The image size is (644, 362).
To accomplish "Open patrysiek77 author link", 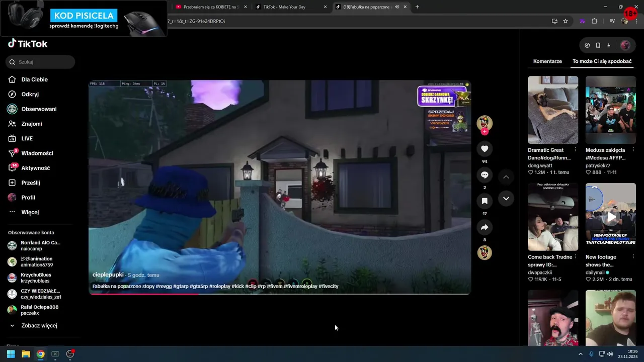I will [598, 165].
